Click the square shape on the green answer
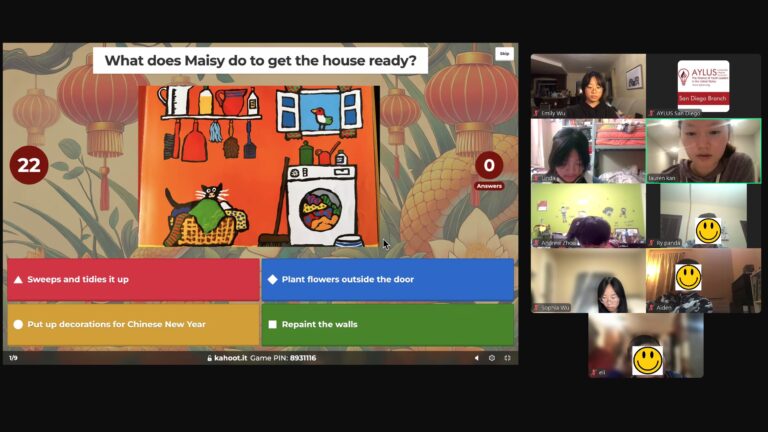 [273, 324]
